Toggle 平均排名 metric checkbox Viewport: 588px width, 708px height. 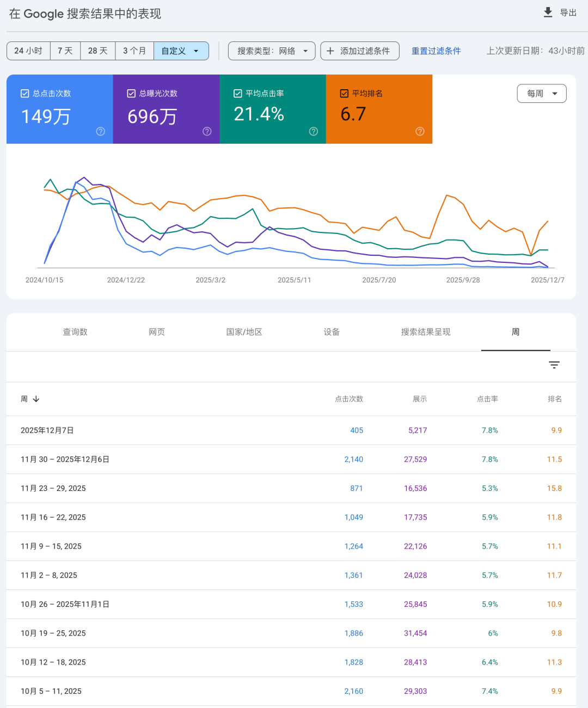[x=344, y=94]
